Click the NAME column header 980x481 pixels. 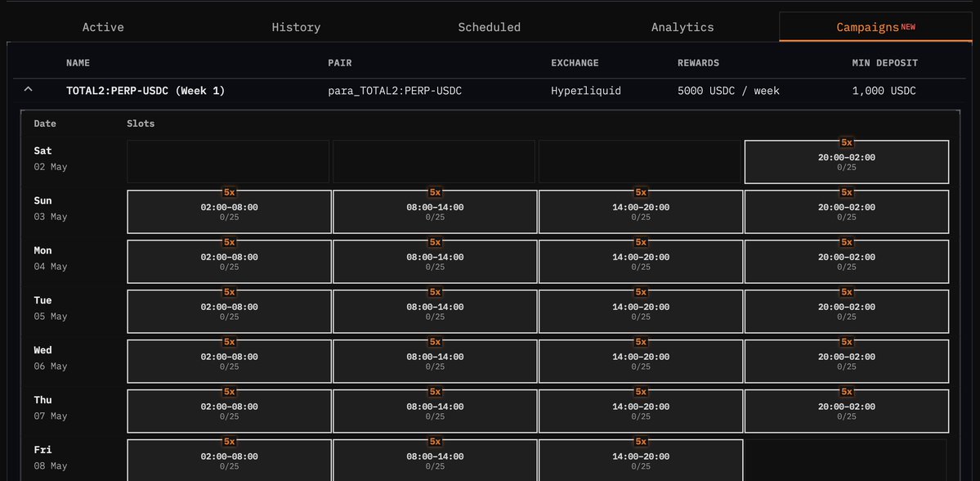click(x=78, y=63)
